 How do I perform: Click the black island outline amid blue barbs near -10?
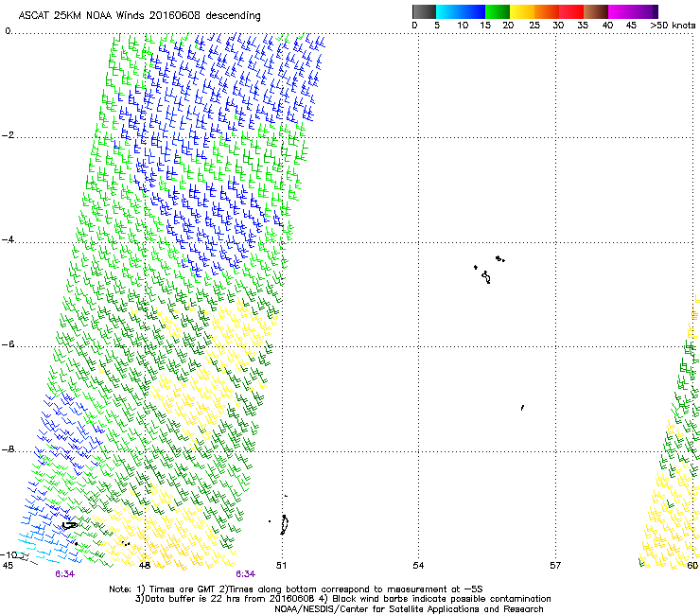pyautogui.click(x=69, y=526)
